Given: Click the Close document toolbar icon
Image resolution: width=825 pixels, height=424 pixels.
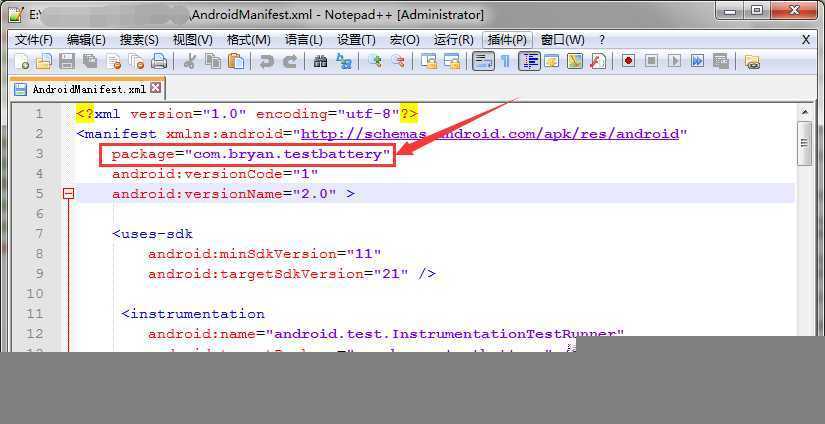Looking at the screenshot, I should (x=113, y=62).
